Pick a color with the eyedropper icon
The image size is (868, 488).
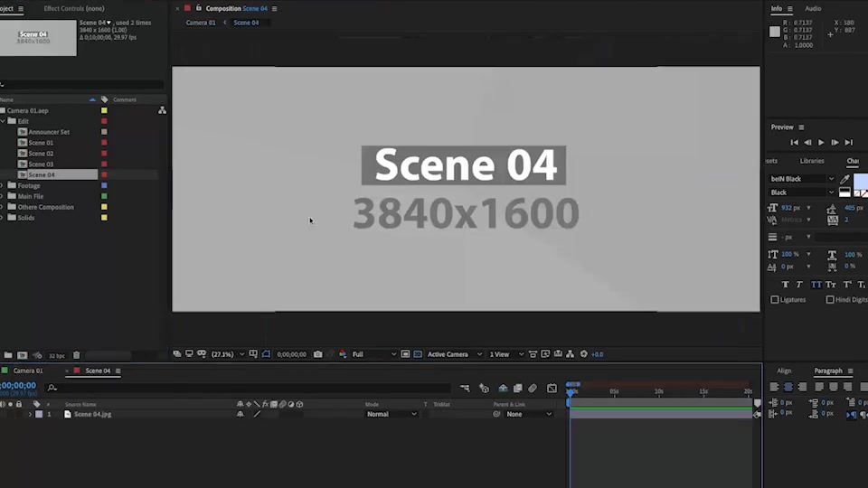click(844, 179)
